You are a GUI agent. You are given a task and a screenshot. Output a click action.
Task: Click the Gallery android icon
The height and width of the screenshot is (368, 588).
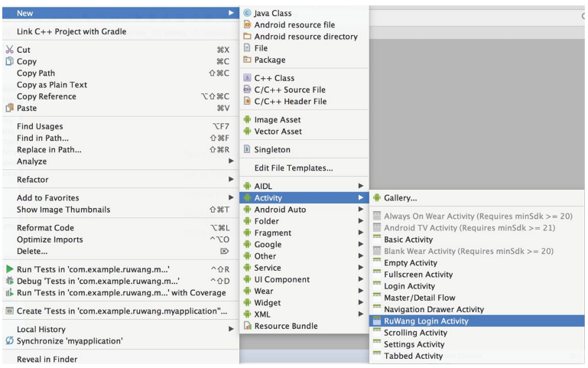coord(377,198)
